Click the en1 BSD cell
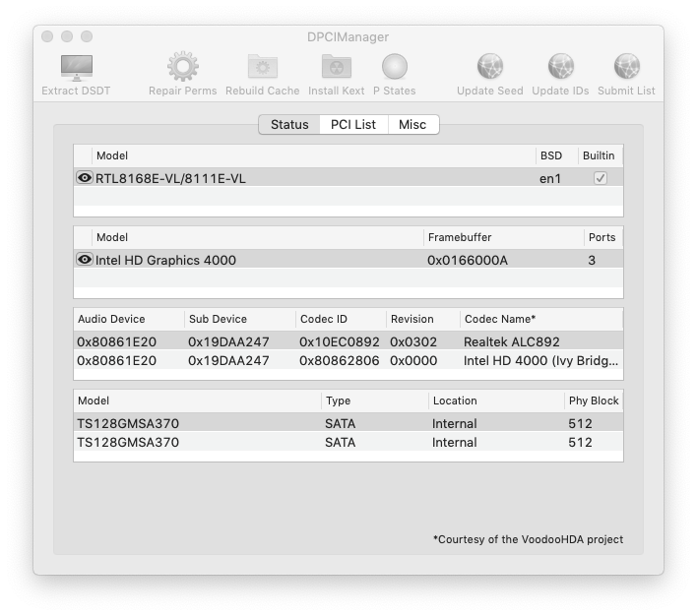Viewport: 697px width, 616px height. 550,179
